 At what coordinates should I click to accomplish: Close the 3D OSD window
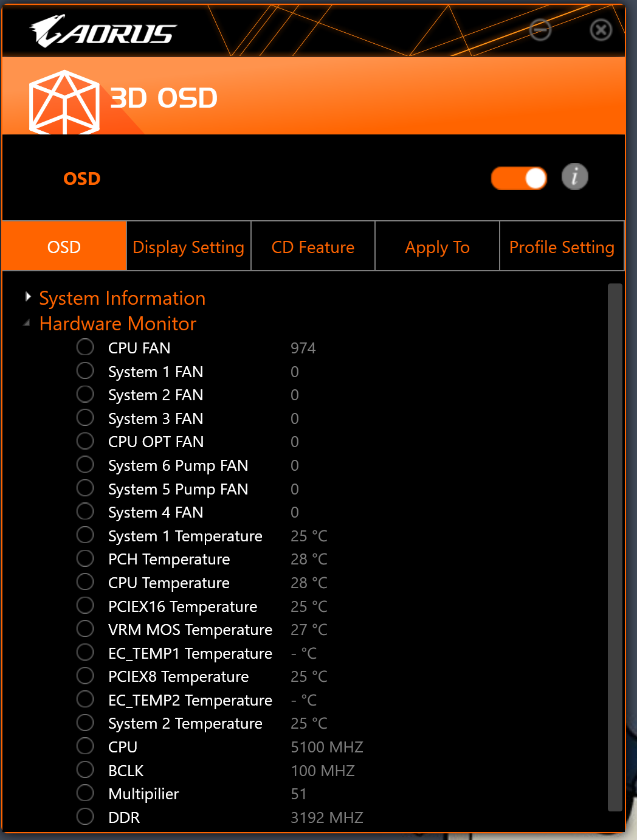pyautogui.click(x=601, y=29)
